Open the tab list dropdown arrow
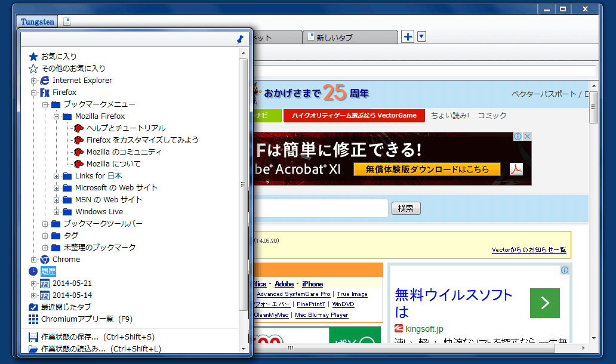 point(421,37)
